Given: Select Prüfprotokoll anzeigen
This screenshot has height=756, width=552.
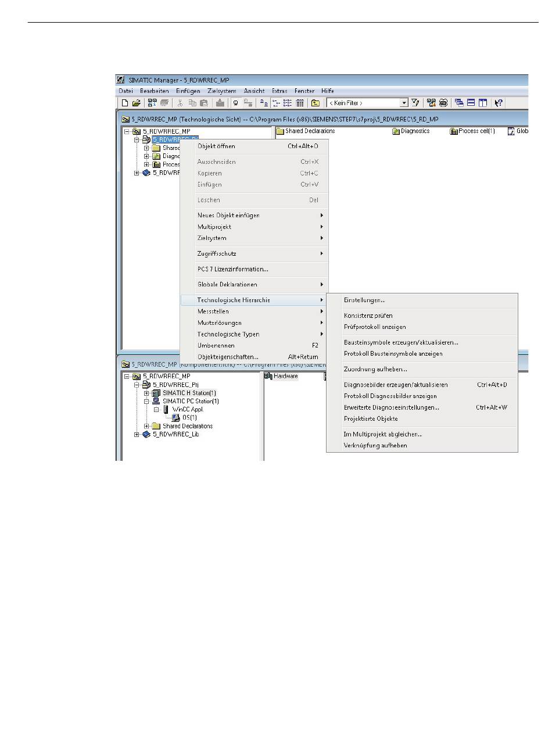Looking at the screenshot, I should pos(422,327).
